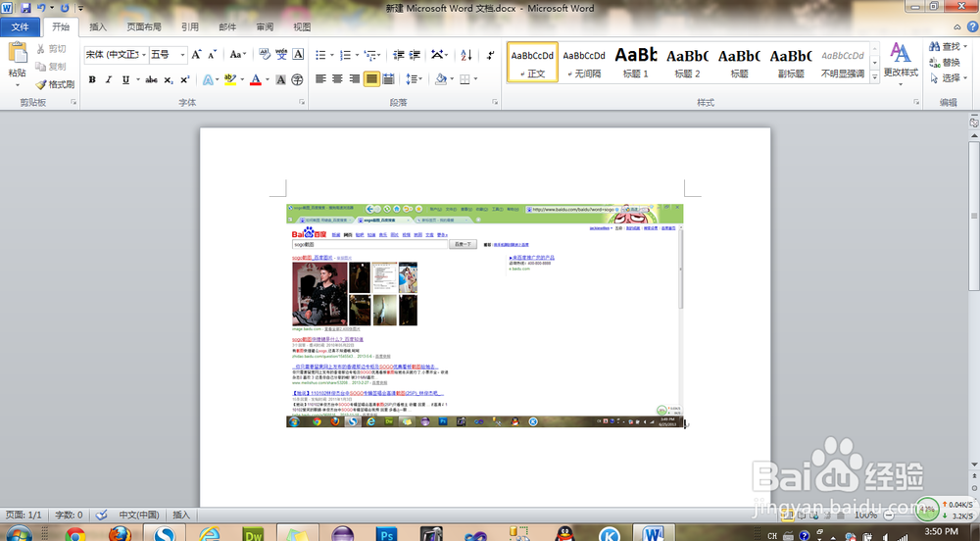Switch to the Insert (插入) ribbon tab
This screenshot has height=541, width=980.
point(98,26)
